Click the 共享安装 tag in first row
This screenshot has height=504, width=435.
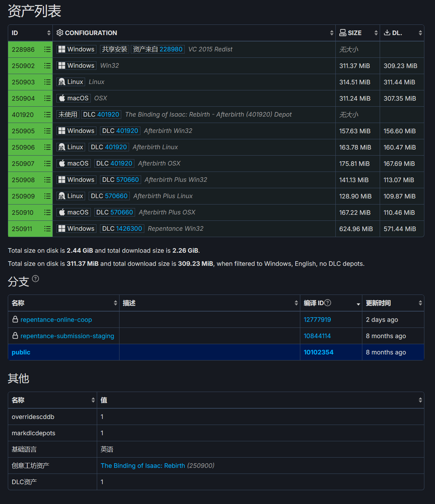tap(115, 49)
